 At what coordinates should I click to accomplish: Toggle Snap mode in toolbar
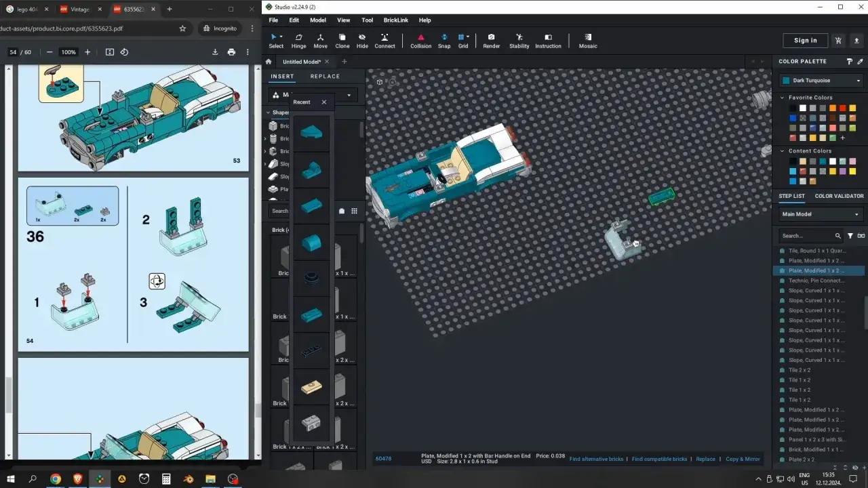click(x=444, y=41)
